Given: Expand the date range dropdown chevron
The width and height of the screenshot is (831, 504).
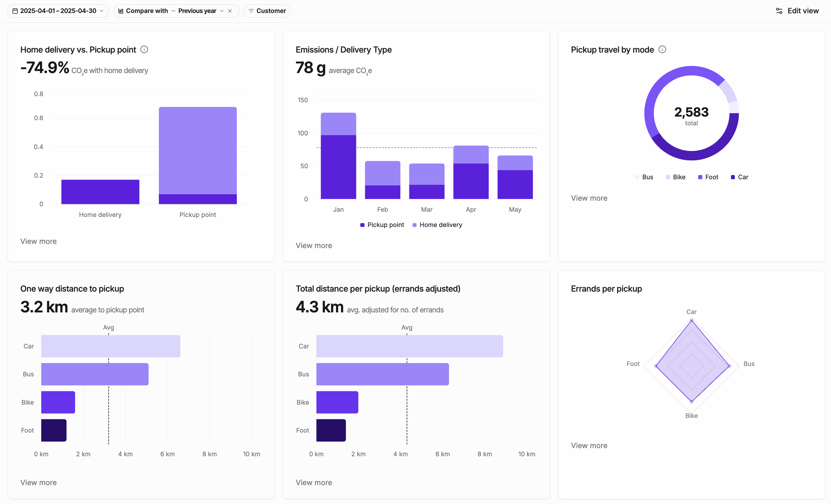Looking at the screenshot, I should (101, 11).
